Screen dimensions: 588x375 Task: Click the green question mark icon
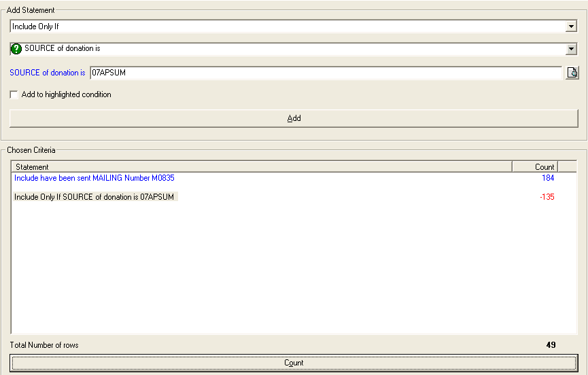coord(16,49)
